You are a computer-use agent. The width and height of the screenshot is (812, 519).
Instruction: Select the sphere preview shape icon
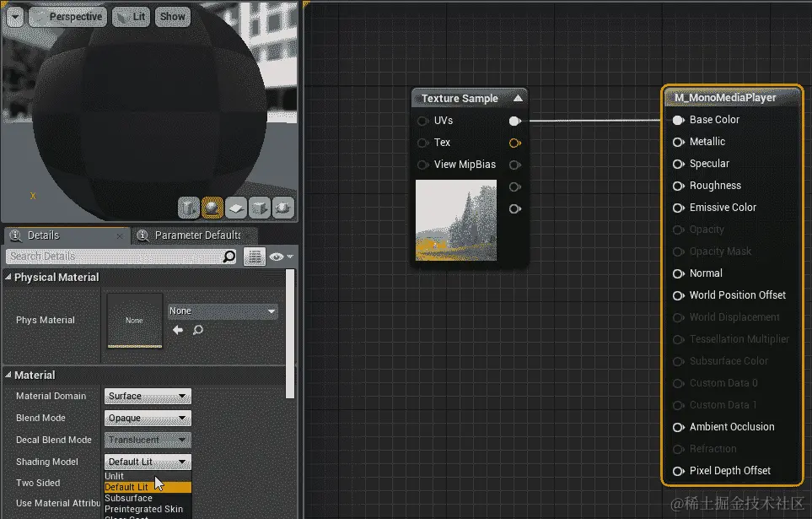tap(212, 208)
